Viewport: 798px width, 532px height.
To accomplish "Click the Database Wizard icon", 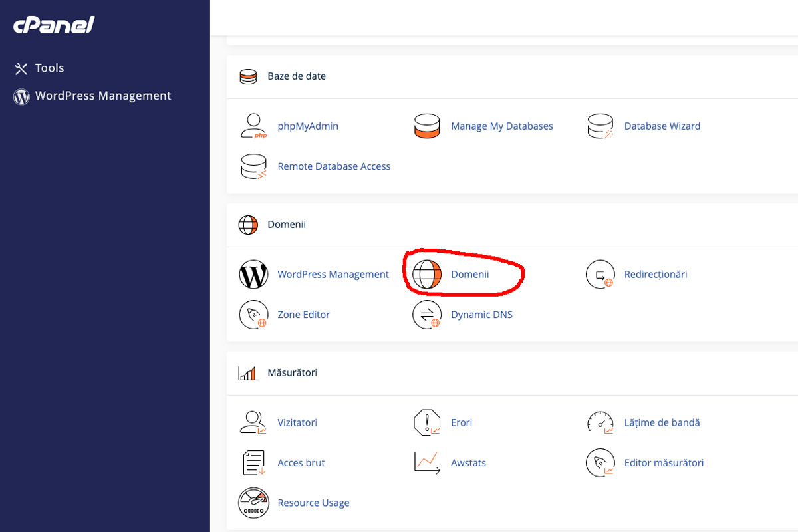I will coord(600,126).
